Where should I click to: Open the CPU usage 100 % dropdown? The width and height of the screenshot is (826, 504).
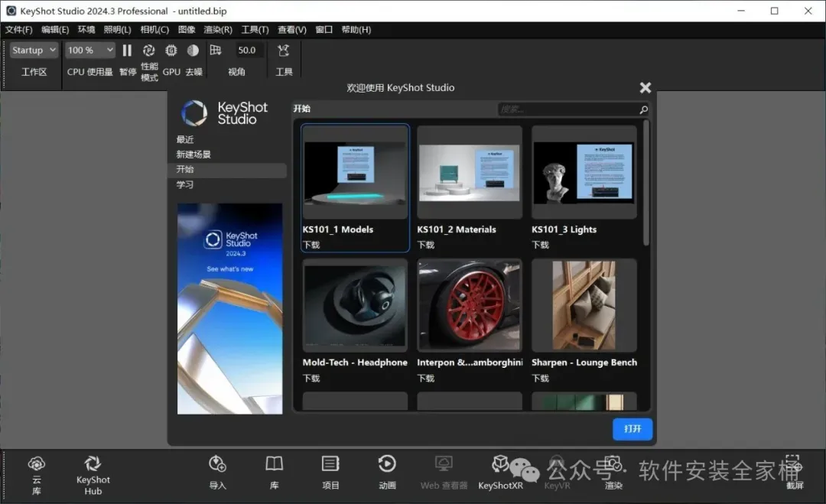tap(90, 50)
